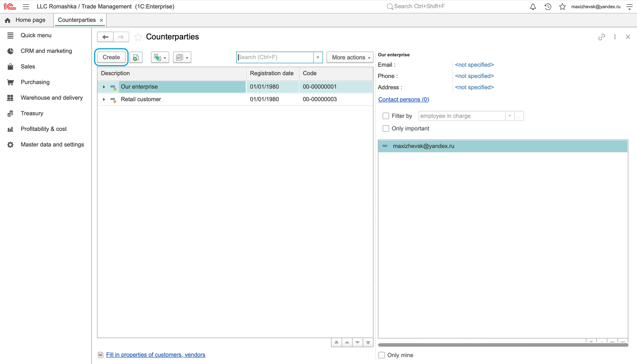Jump to first record in list
The image size is (637, 364).
pos(336,342)
